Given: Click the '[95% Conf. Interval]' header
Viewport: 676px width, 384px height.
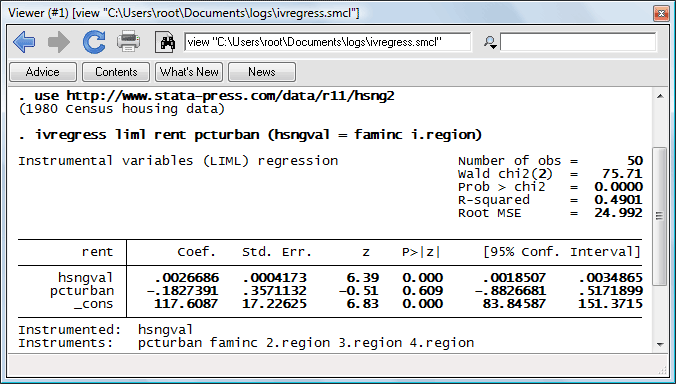Looking at the screenshot, I should (562, 252).
